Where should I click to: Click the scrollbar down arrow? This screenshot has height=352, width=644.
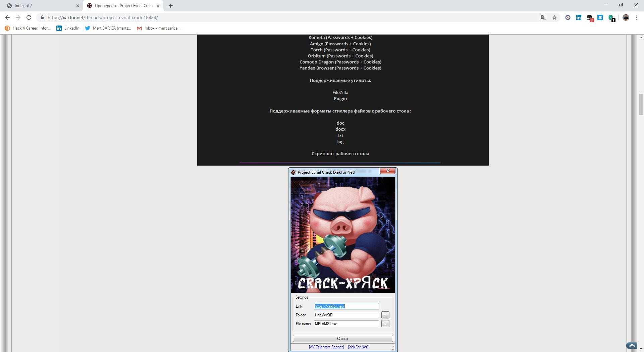[x=641, y=349]
